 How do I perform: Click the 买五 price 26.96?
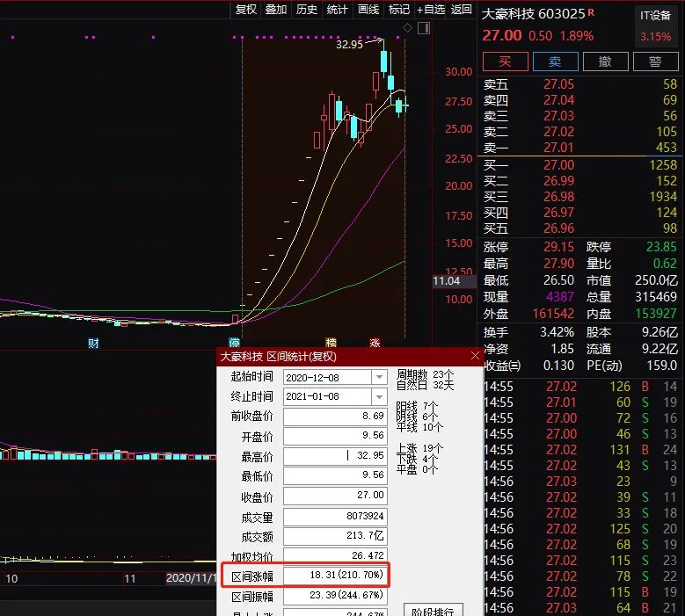[x=558, y=228]
